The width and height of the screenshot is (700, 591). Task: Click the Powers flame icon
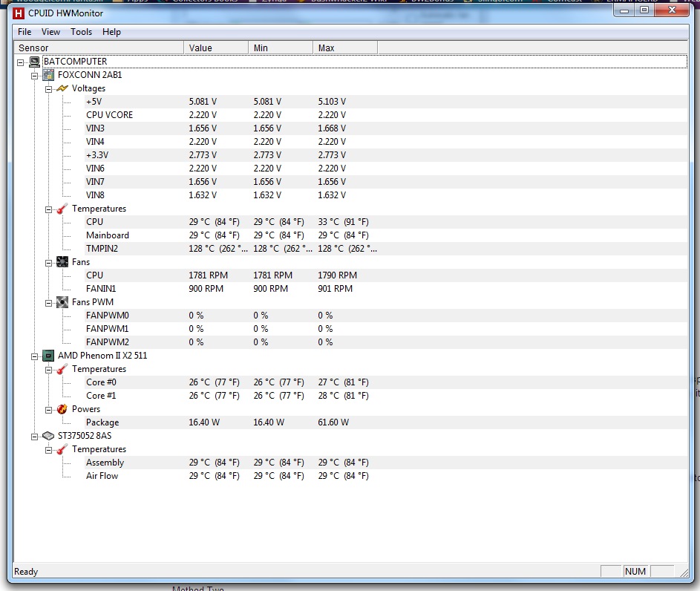click(x=62, y=409)
